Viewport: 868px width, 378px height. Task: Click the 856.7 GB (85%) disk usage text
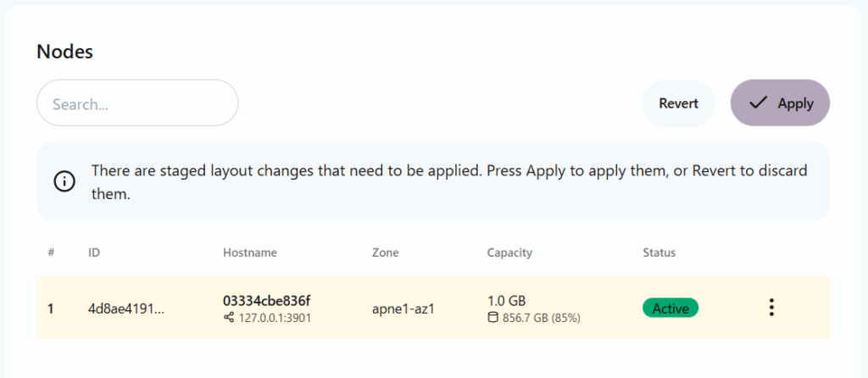click(x=541, y=318)
